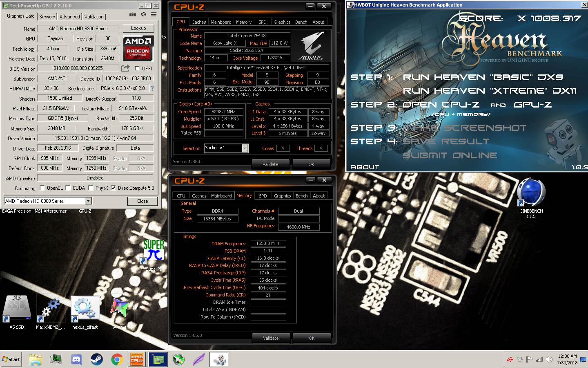Click OK in the lower CPU-Z window
The image size is (588, 368).
point(312,338)
